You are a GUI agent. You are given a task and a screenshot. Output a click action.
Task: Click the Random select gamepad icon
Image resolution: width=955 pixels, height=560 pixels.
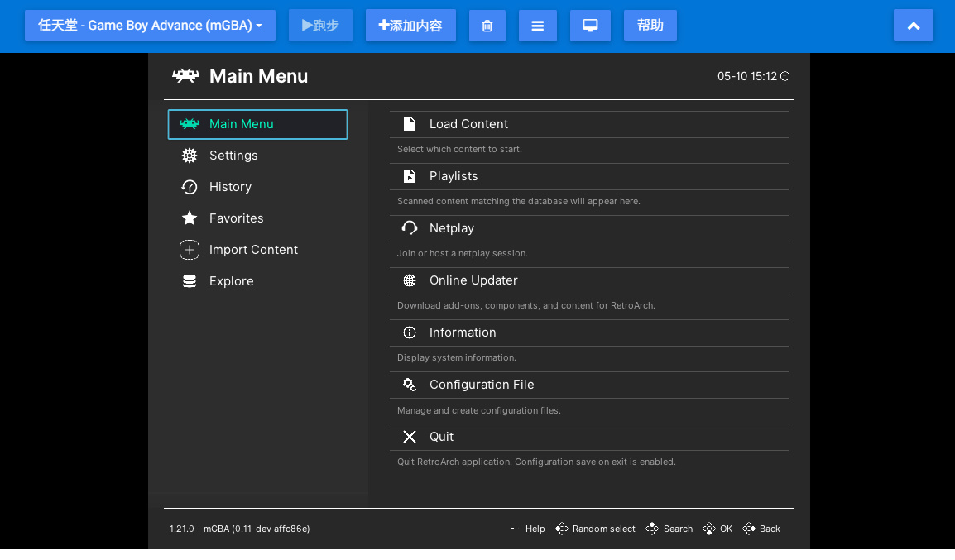pyautogui.click(x=562, y=529)
